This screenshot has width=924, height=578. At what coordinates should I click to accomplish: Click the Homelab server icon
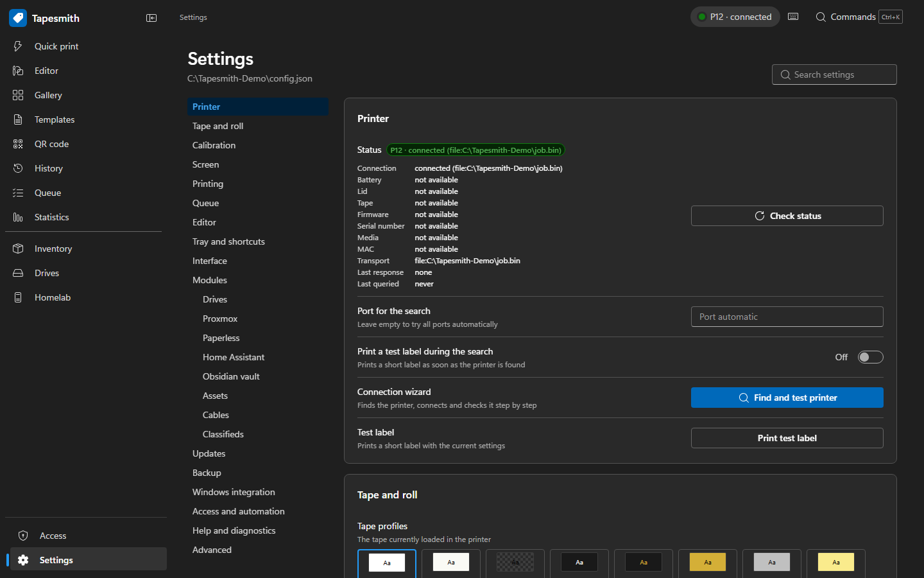18,297
